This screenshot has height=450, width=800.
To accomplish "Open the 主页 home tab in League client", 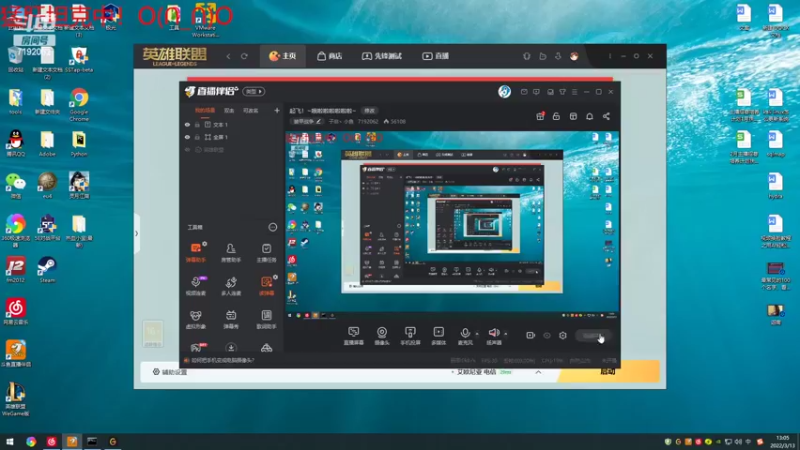I will [x=283, y=56].
